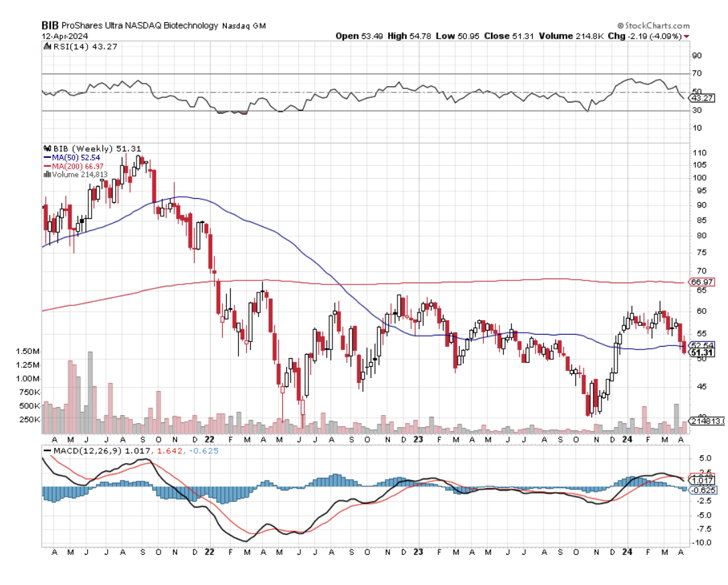Click the 43.27 RSI value tag on axis
This screenshot has width=728, height=585.
(x=703, y=98)
